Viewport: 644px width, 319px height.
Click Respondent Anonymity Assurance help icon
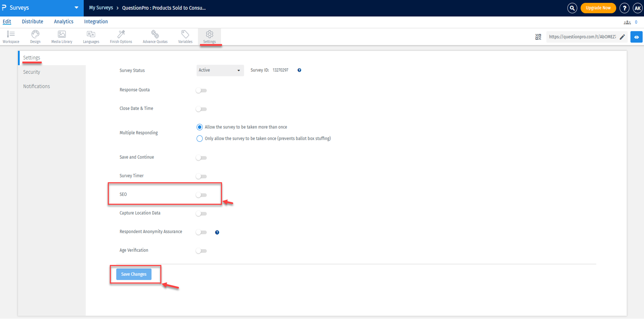click(x=217, y=232)
